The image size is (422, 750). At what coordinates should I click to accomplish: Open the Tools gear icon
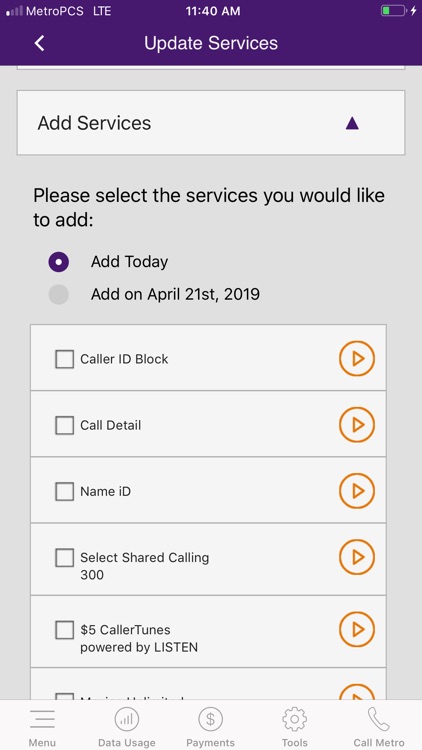tap(295, 718)
